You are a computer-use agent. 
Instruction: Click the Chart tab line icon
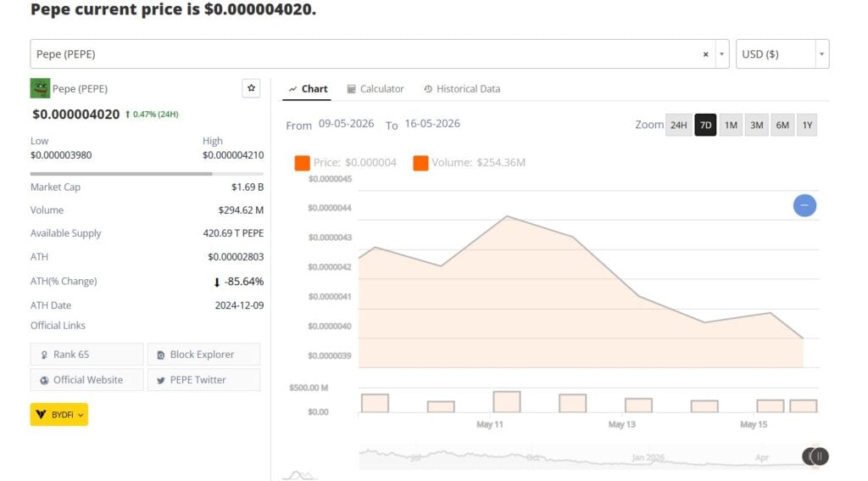tap(292, 89)
